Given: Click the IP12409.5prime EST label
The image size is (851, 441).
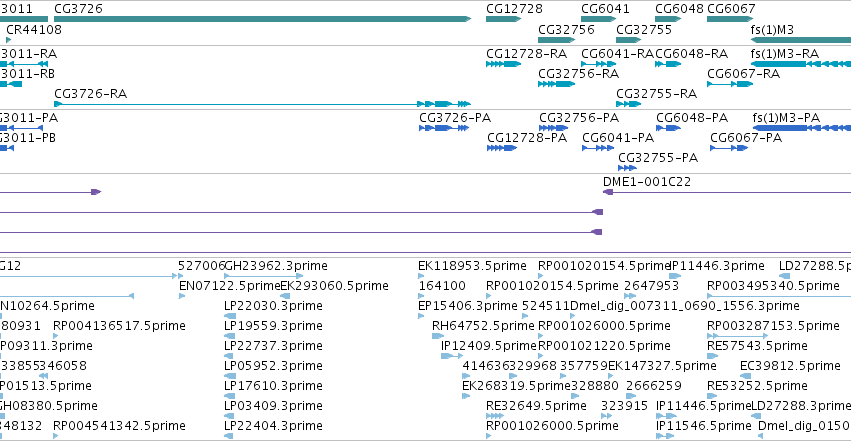Looking at the screenshot, I should pos(488,346).
